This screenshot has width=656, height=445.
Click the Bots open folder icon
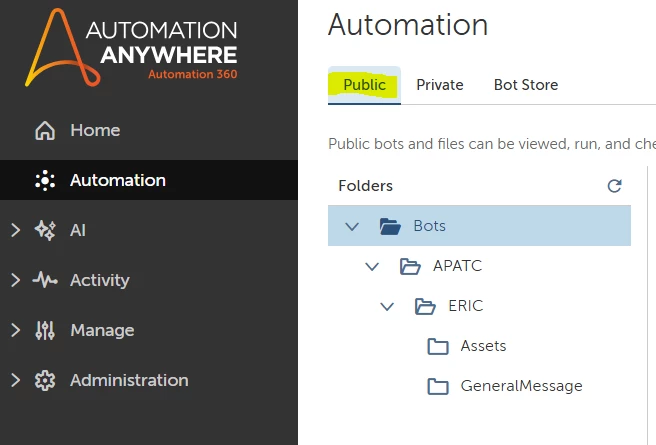[x=390, y=226]
